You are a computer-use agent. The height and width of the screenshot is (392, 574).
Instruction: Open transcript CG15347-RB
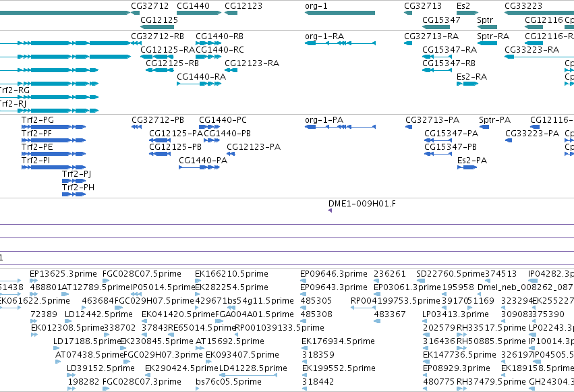point(449,63)
